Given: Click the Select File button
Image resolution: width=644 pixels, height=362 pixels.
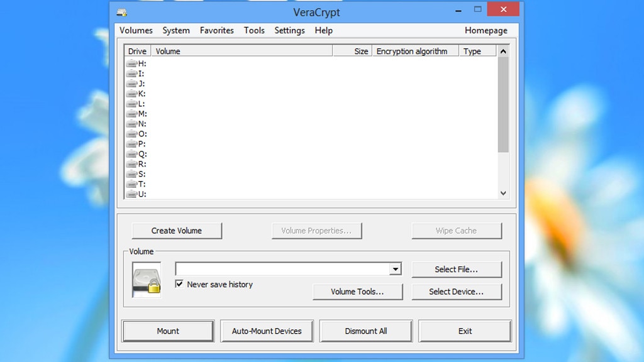Looking at the screenshot, I should point(457,269).
